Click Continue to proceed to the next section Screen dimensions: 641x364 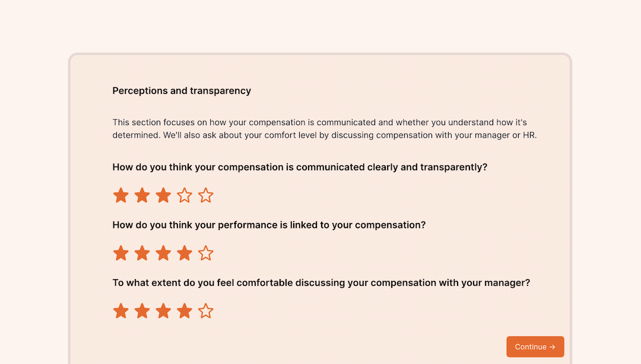pyautogui.click(x=535, y=346)
